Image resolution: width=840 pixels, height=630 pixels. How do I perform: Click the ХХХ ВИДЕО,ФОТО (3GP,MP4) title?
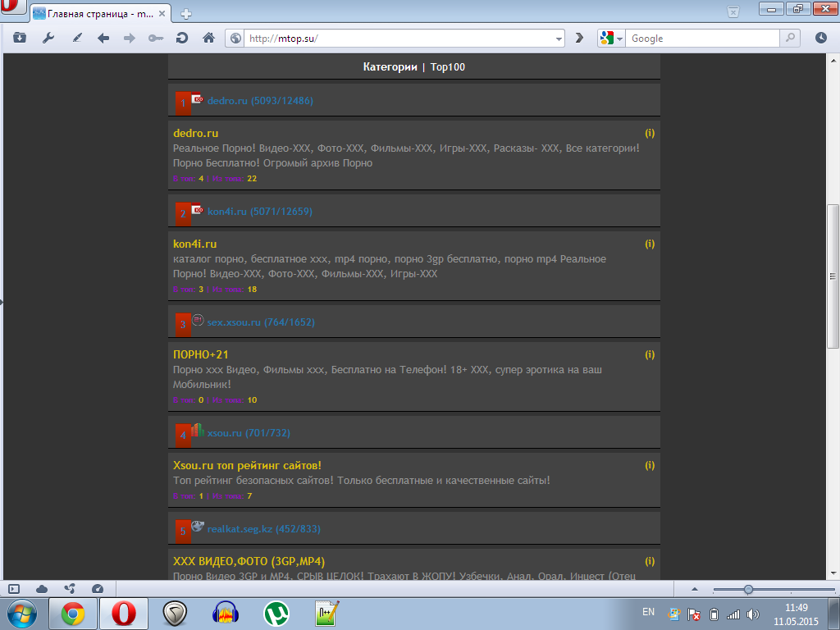point(249,561)
